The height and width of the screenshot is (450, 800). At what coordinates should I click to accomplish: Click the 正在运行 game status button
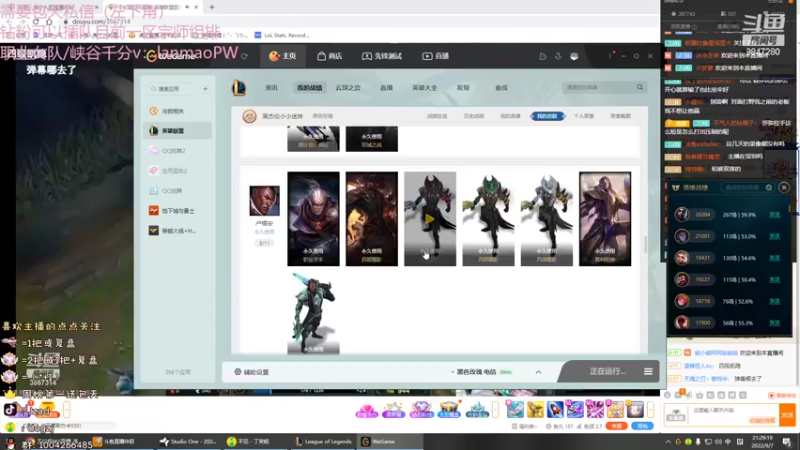click(608, 371)
